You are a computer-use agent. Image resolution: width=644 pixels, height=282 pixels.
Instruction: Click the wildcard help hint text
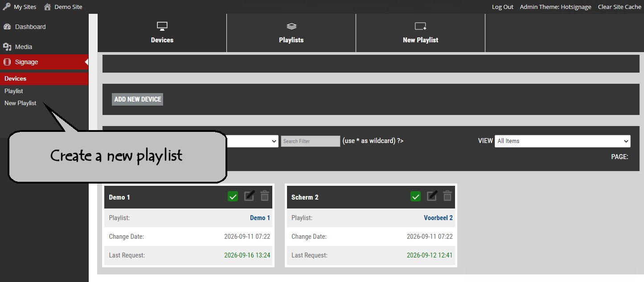[373, 141]
